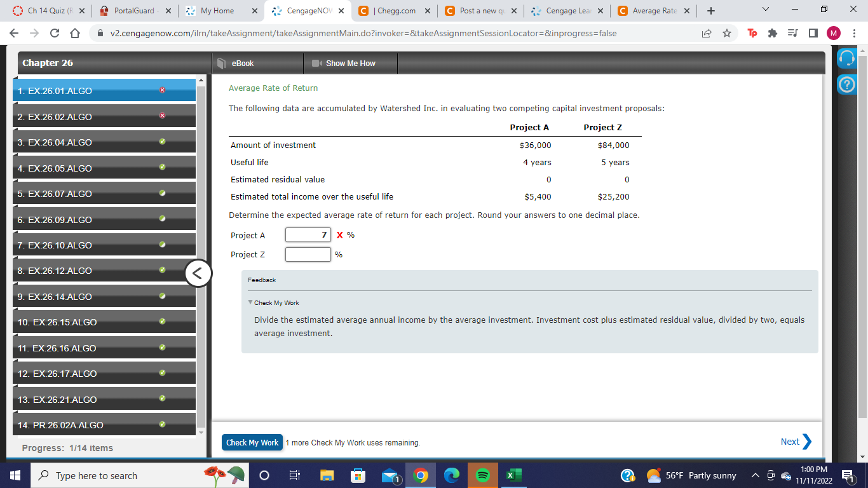Open a new browser tab
This screenshot has height=488, width=868.
711,11
